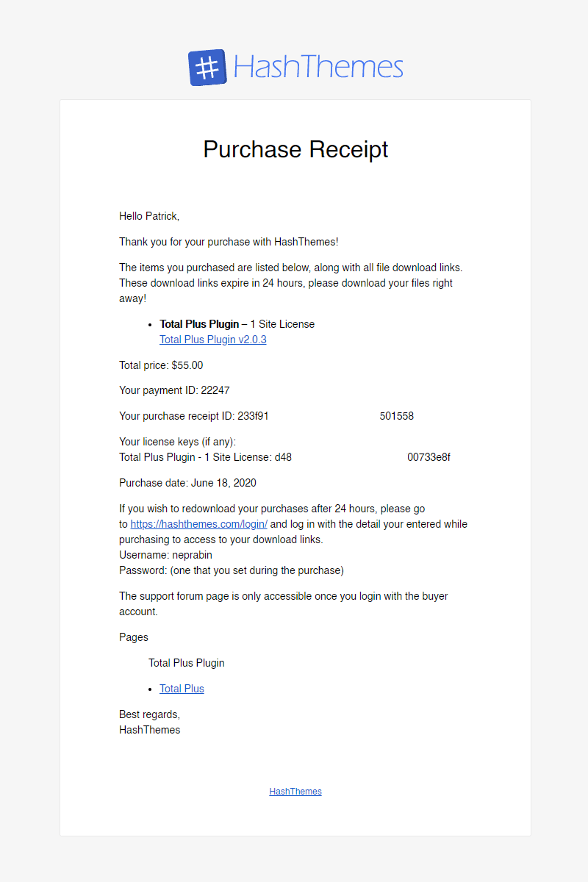This screenshot has width=588, height=882.
Task: Click the HashThemes footer link
Action: click(295, 792)
